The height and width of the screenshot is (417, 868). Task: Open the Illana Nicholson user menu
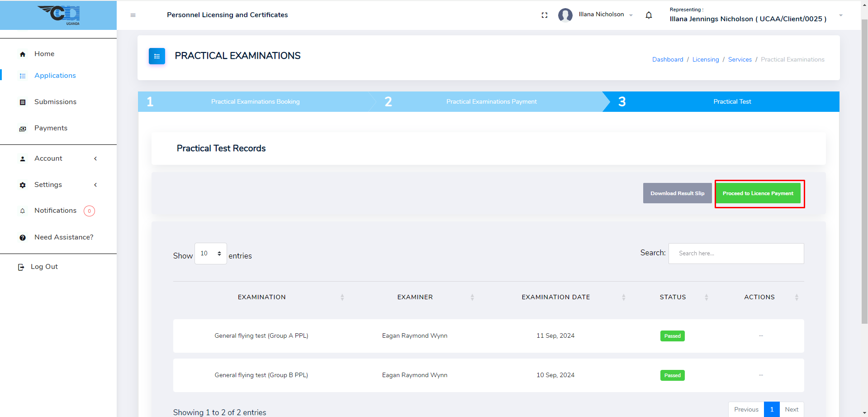coord(602,14)
